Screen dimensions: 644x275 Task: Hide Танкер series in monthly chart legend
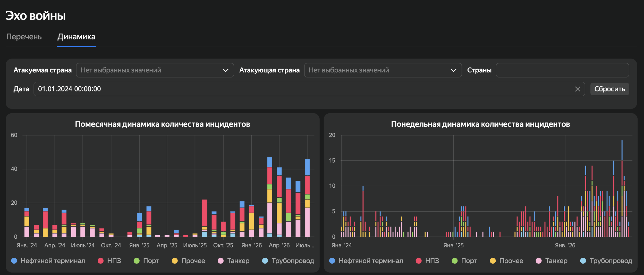pyautogui.click(x=234, y=261)
